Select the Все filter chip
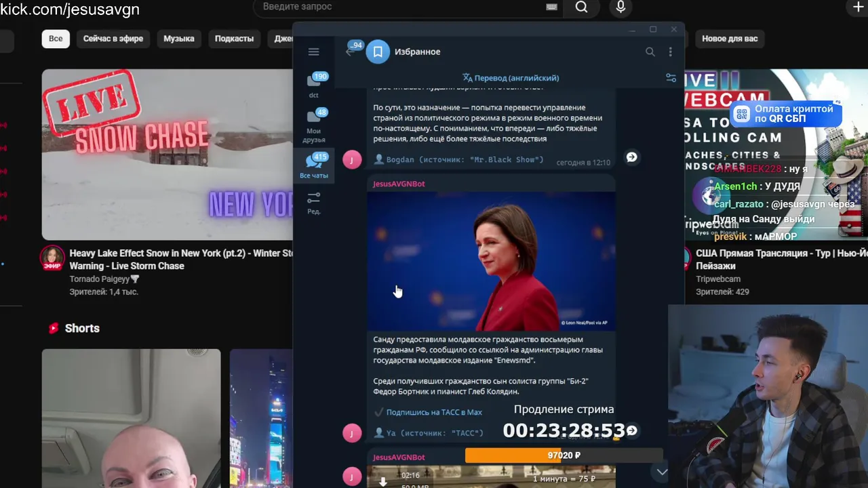 click(56, 39)
